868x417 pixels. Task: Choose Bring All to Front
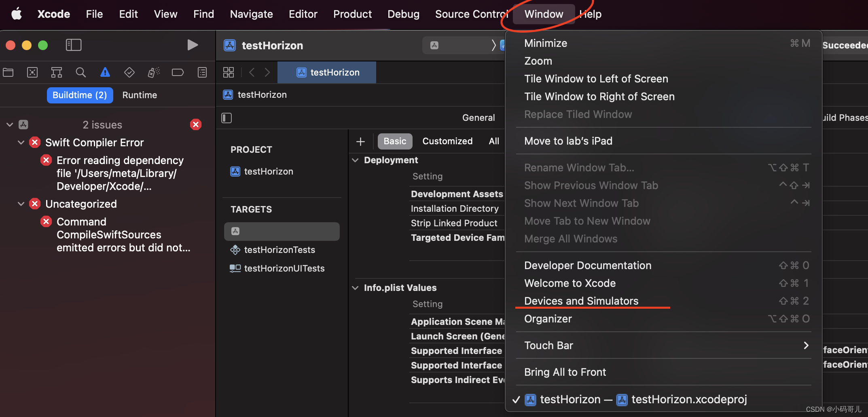click(663, 372)
